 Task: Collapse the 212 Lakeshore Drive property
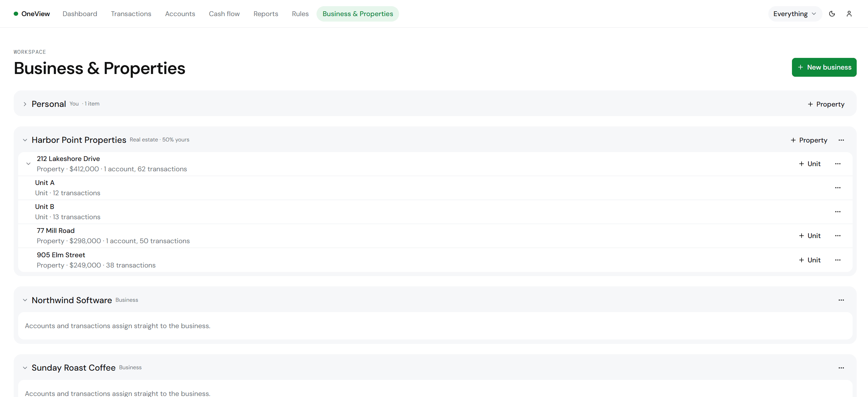click(28, 164)
